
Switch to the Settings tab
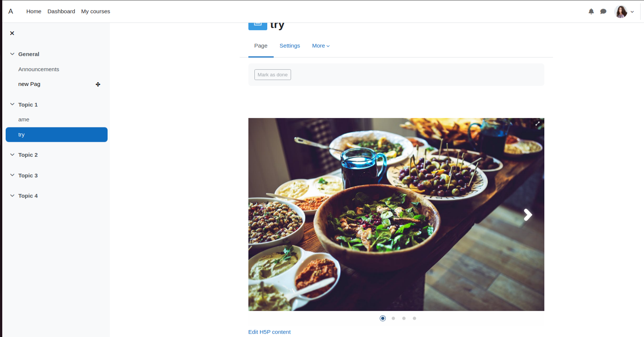(290, 46)
